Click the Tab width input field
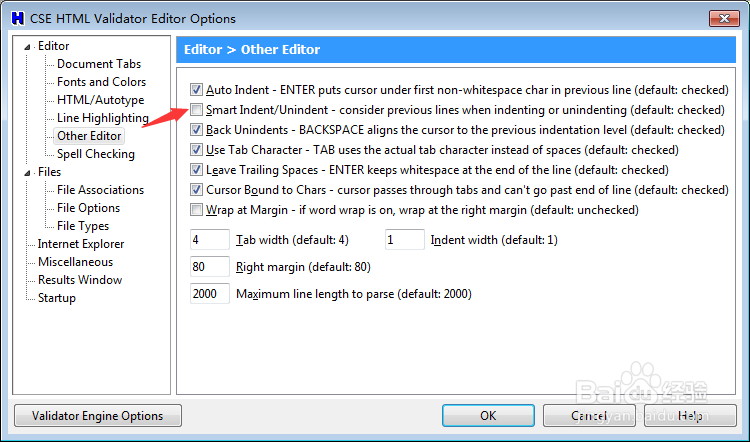 tap(209, 240)
